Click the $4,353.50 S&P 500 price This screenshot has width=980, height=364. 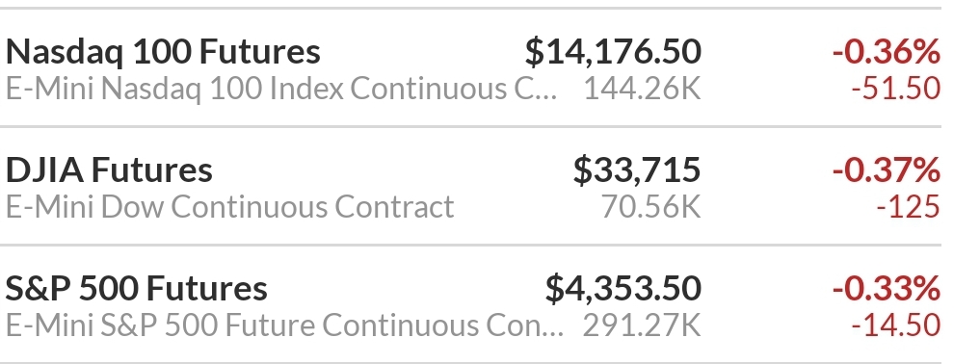pos(623,288)
